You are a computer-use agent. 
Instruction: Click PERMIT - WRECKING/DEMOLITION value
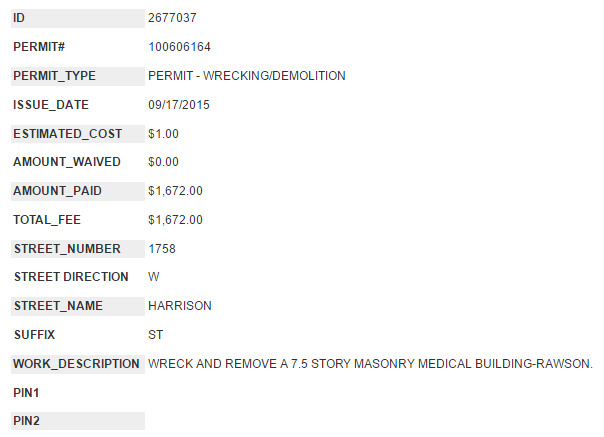click(x=246, y=76)
